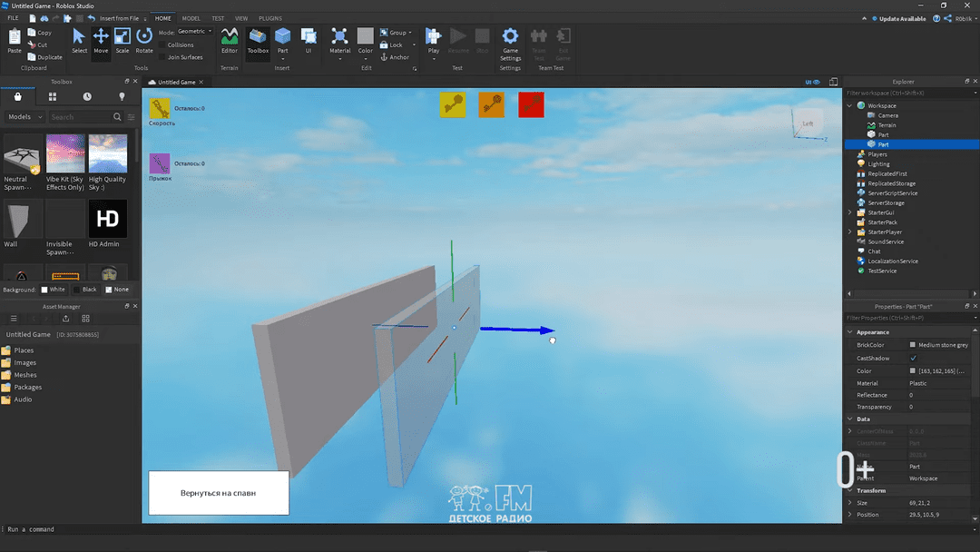Enable Join Surfaces checkbox
Screen dimensions: 980x552
pyautogui.click(x=162, y=57)
